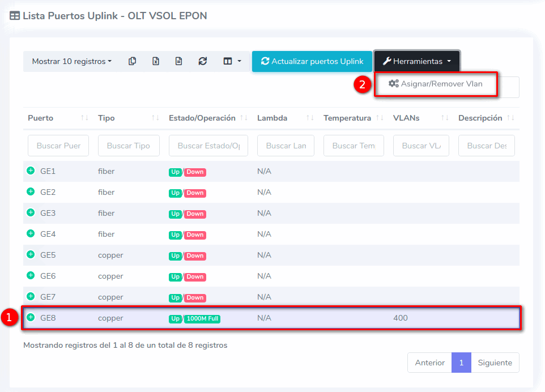Screen dimensions: 545x392
Task: Expand the GE8 row with plus icon
Action: click(x=31, y=317)
